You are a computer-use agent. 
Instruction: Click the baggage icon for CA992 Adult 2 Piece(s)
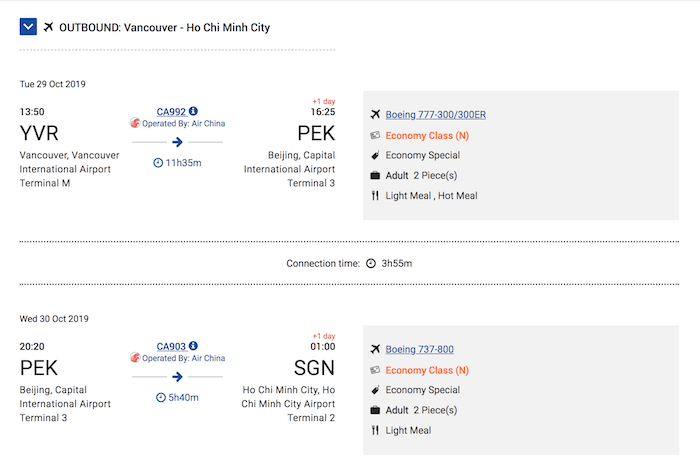[375, 175]
